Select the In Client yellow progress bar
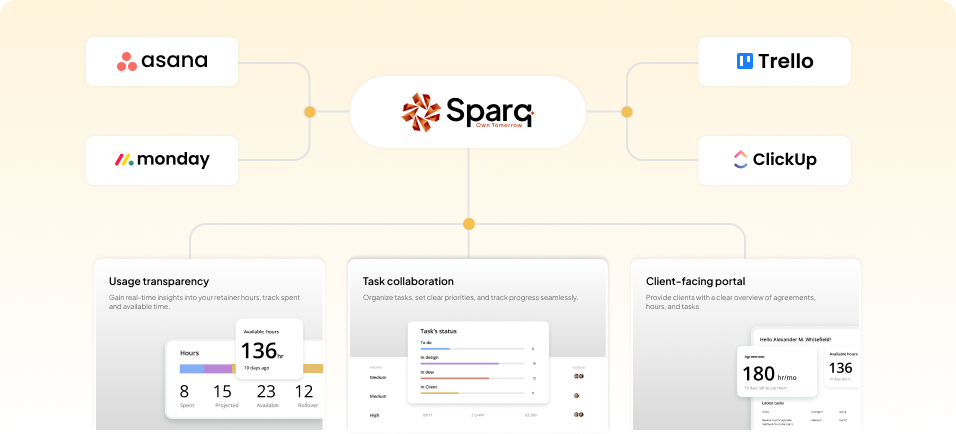This screenshot has height=434, width=956. pos(472,393)
